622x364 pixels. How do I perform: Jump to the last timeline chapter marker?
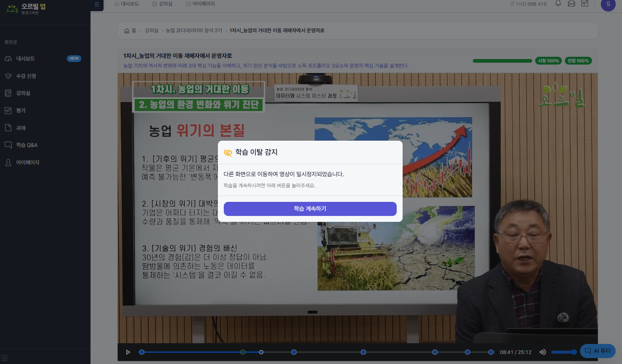[x=491, y=352]
